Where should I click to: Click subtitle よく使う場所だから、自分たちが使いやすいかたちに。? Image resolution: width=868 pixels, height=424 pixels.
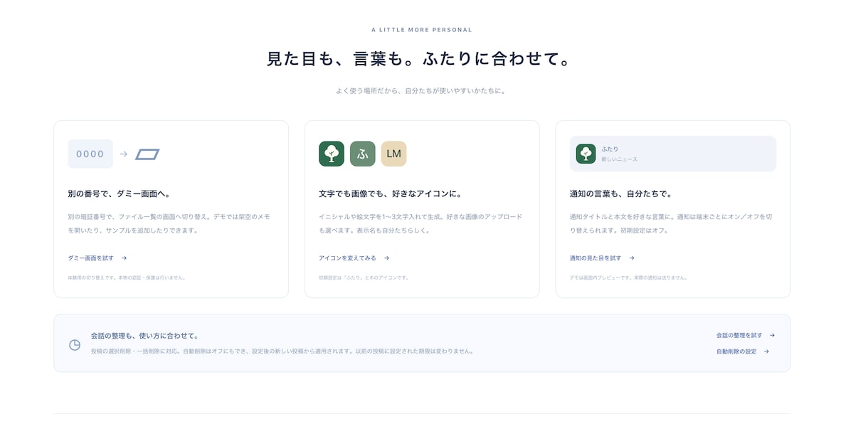tap(421, 91)
